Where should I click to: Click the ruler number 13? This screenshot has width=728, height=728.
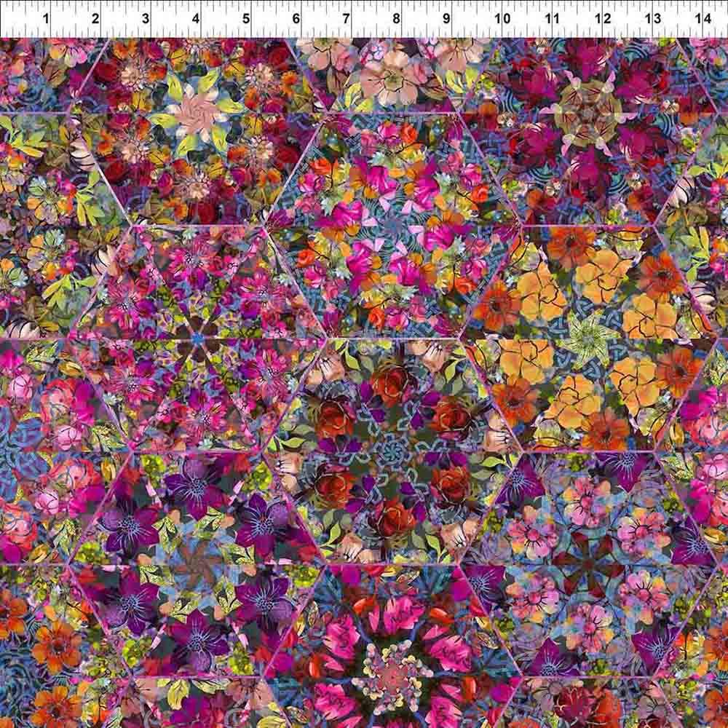pos(653,19)
